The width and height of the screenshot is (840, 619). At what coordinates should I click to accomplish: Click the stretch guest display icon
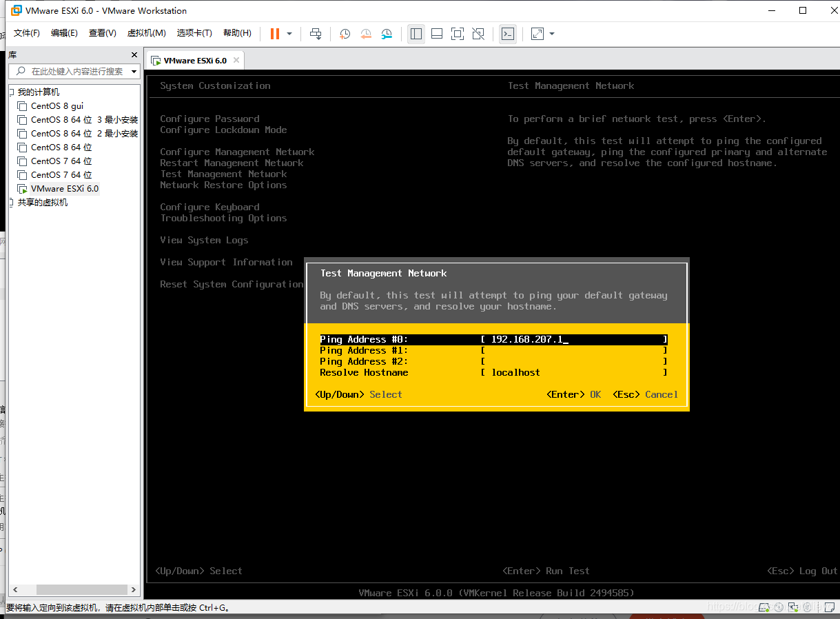pyautogui.click(x=537, y=34)
